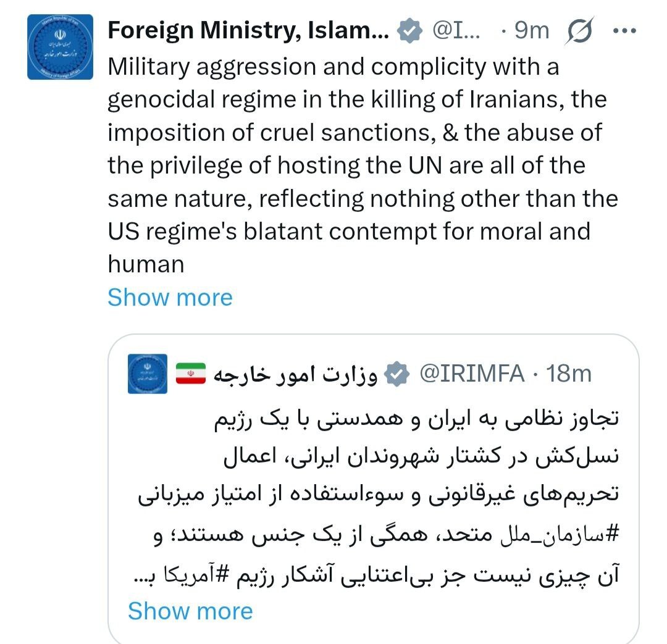Click the verified badge next to وزارت امور خارجه
The height and width of the screenshot is (644, 667).
pos(396,373)
